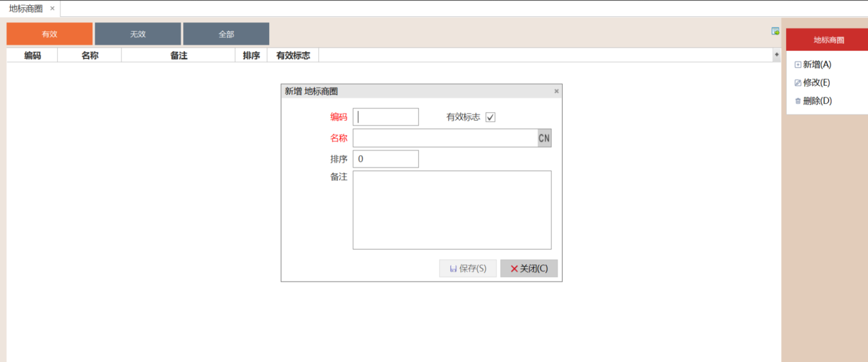Click the 修改(E) edit icon in sidebar
The width and height of the screenshot is (868, 362).
798,83
